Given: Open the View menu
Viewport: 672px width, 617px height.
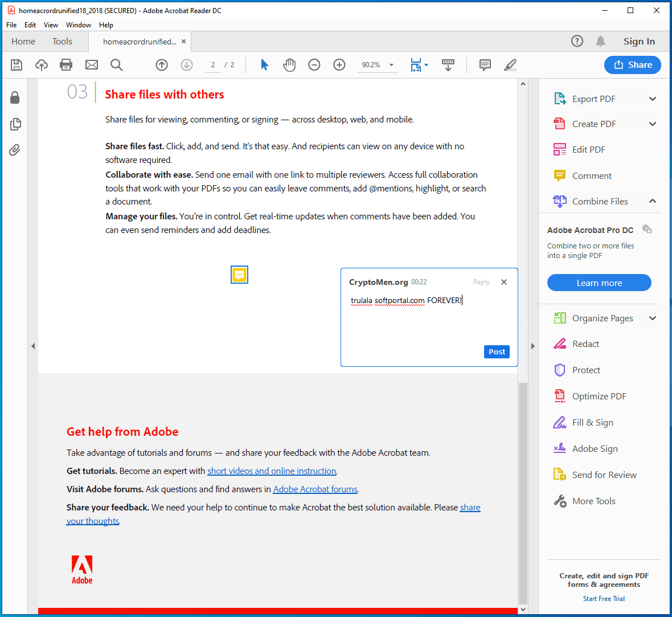Looking at the screenshot, I should (51, 25).
